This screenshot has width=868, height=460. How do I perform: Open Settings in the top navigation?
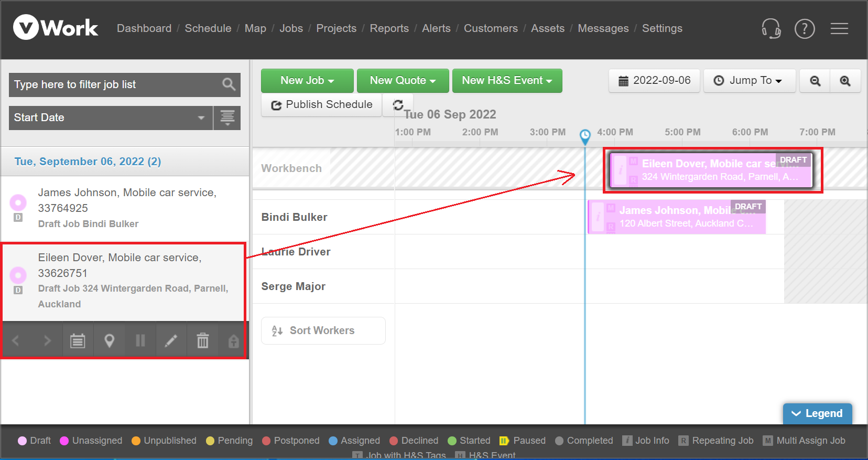(662, 28)
